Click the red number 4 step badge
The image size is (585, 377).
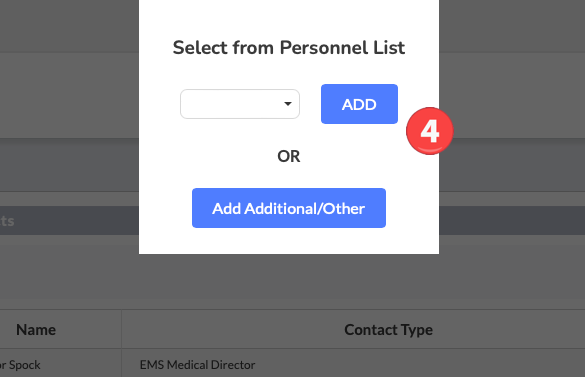pyautogui.click(x=430, y=131)
